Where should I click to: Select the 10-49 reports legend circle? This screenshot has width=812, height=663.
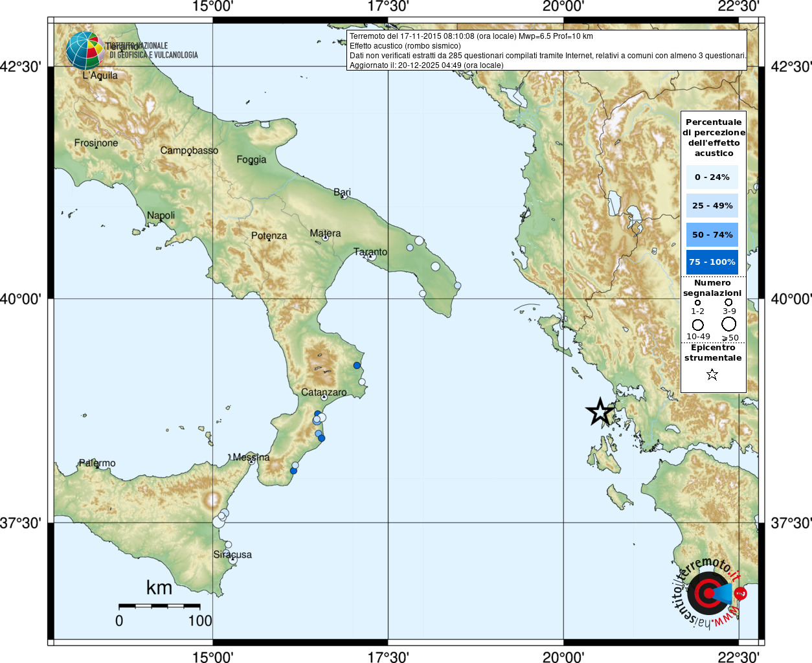point(697,324)
